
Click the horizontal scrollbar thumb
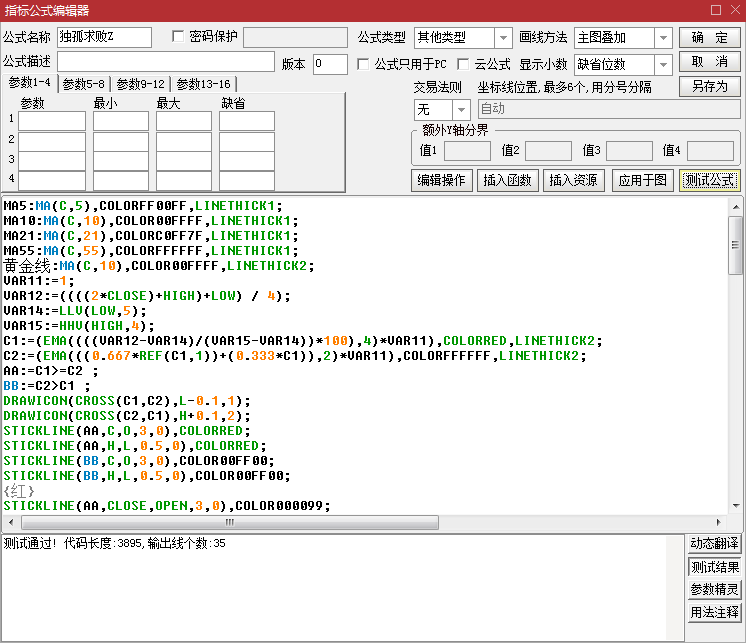[230, 522]
